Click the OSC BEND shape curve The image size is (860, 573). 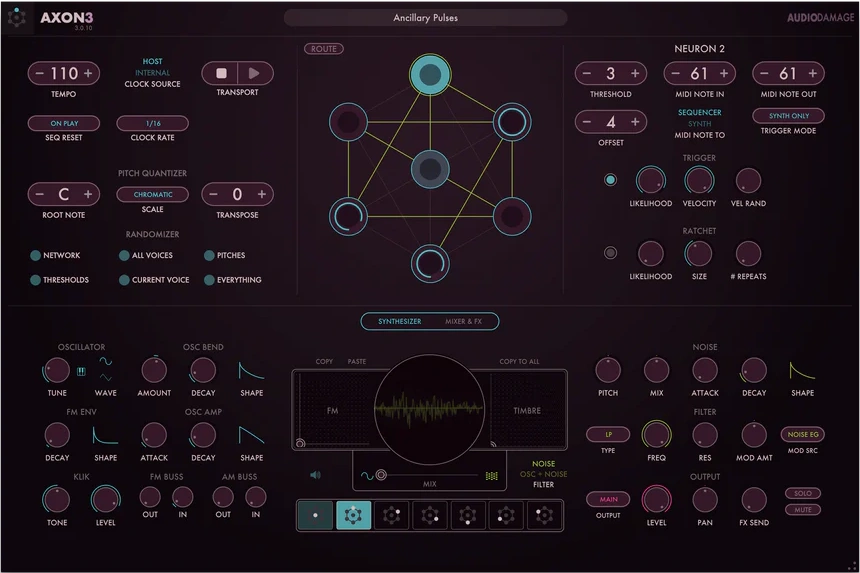click(251, 371)
